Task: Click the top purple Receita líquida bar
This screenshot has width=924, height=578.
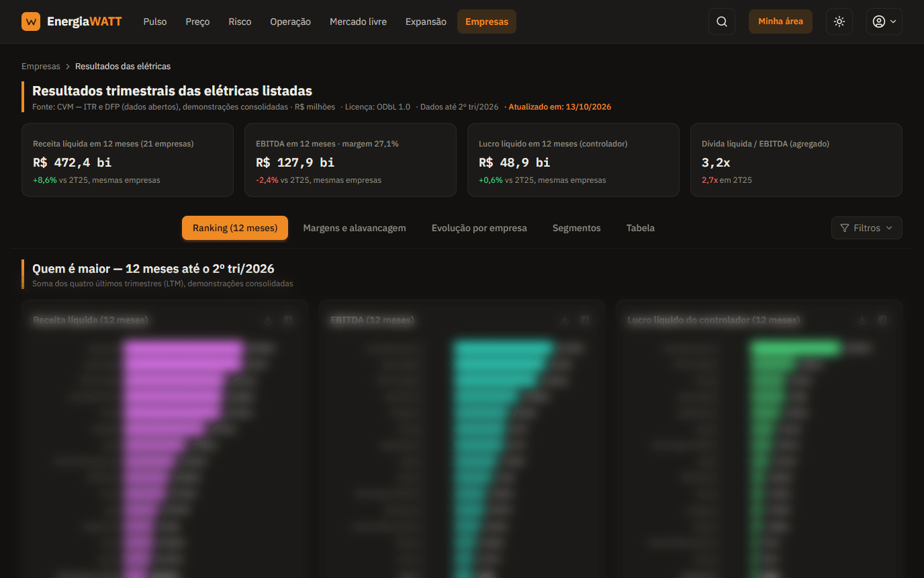Action: coord(183,349)
